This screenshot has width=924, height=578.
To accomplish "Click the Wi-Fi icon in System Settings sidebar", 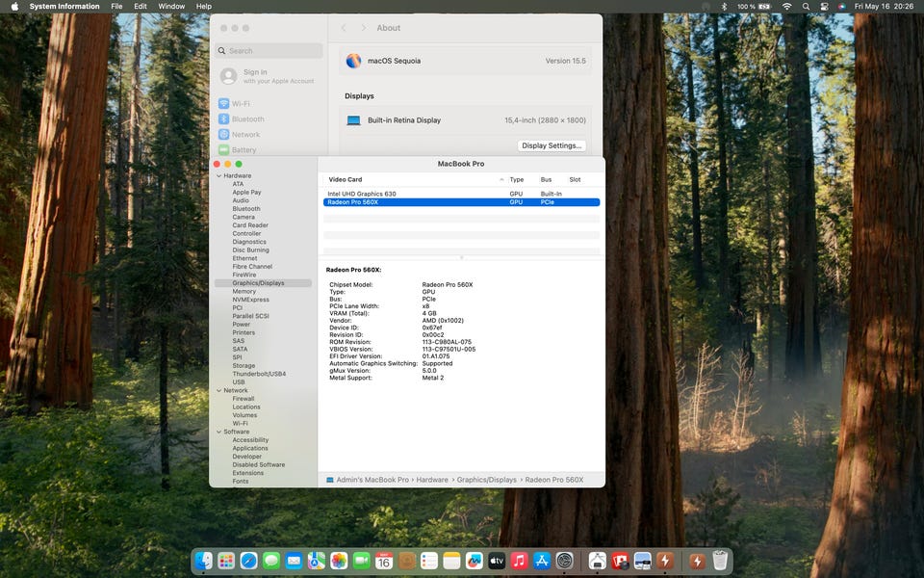I will (x=223, y=104).
